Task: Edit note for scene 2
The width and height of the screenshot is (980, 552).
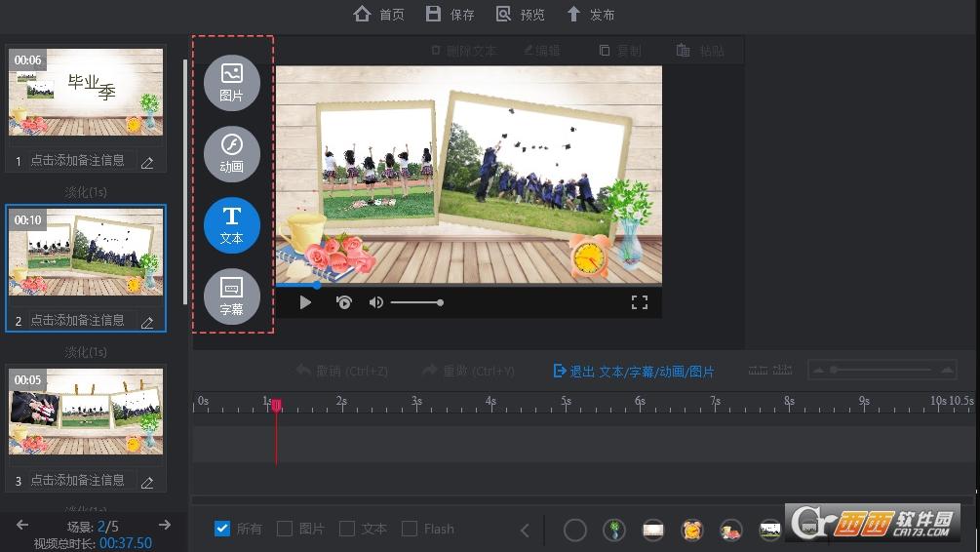Action: pos(147,323)
